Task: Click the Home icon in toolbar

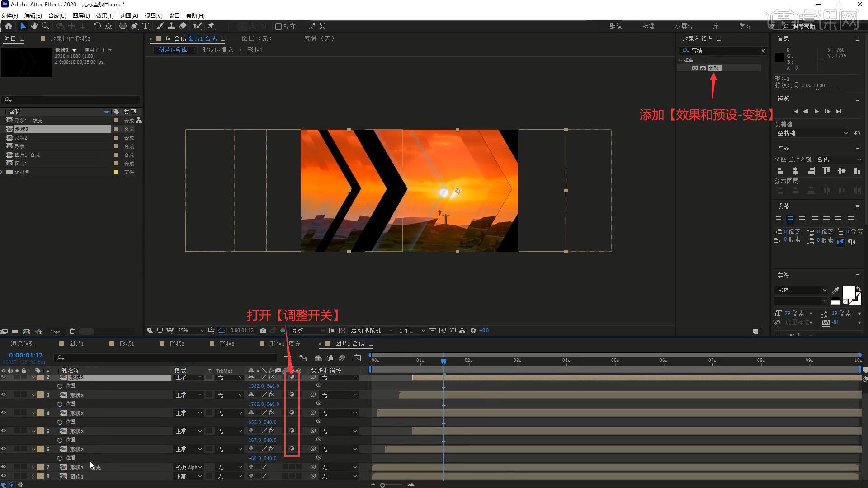Action: coord(9,26)
